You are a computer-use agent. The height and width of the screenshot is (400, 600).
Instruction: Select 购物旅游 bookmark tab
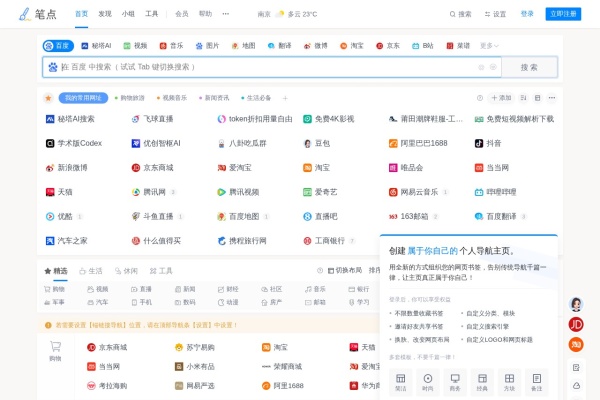(130, 98)
